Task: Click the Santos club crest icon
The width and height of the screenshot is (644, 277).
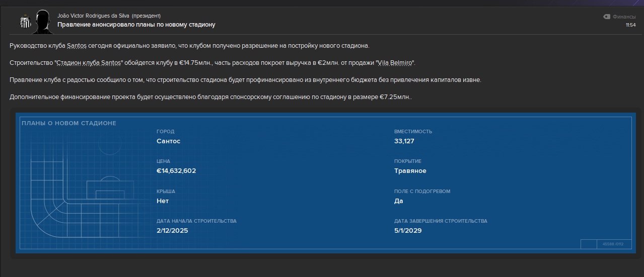Action: (25, 22)
